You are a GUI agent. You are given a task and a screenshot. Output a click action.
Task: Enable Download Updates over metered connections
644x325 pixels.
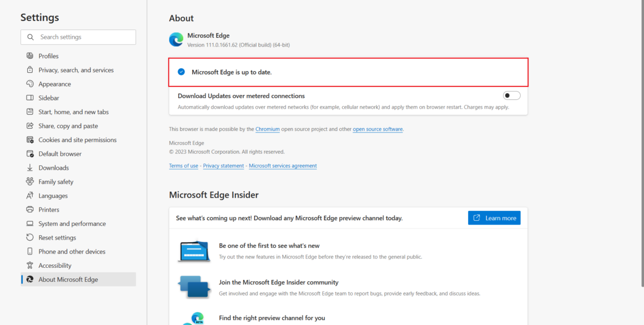[x=511, y=95]
